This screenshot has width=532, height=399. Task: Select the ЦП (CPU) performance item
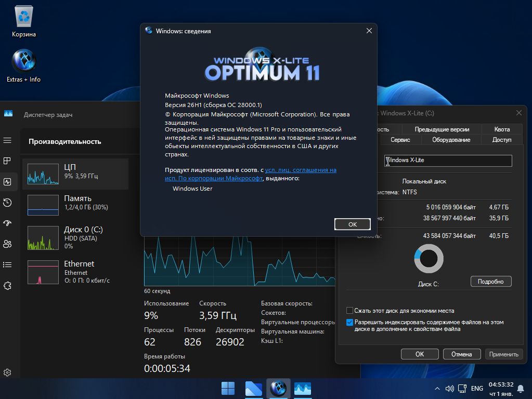[75, 174]
